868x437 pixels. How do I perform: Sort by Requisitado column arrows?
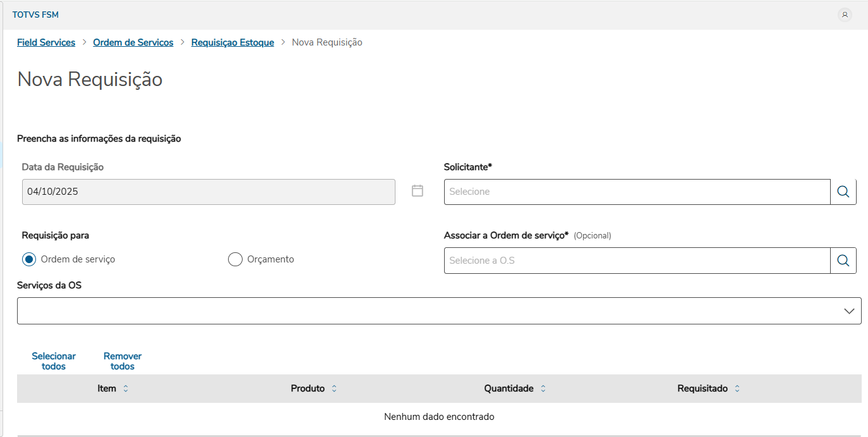click(x=737, y=388)
